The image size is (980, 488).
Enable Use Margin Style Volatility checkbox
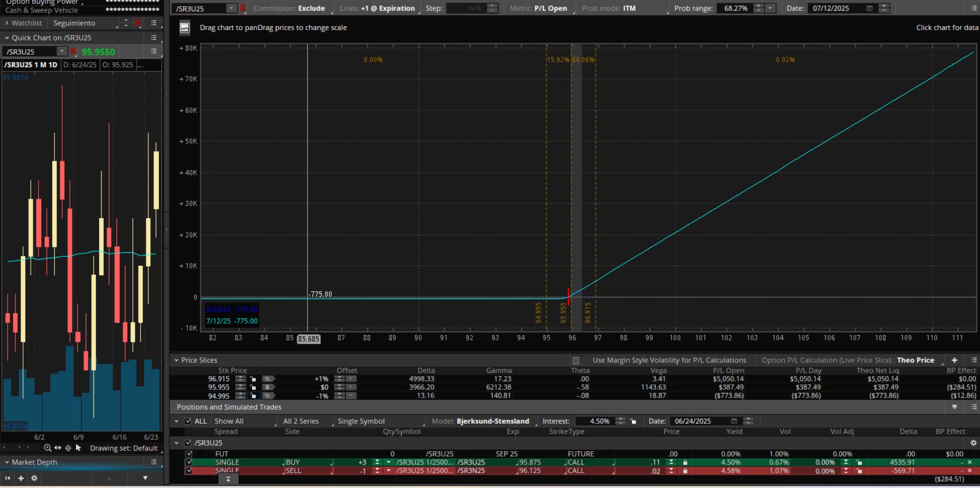coord(576,360)
